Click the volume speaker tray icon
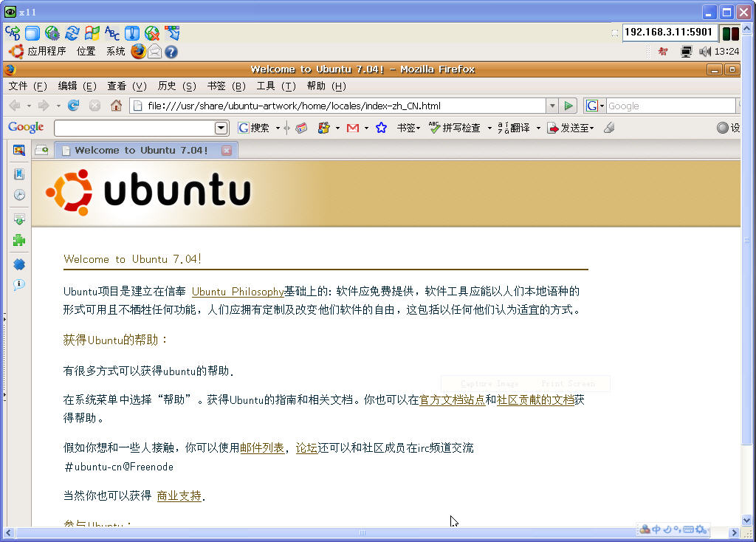Viewport: 756px width, 542px height. [x=705, y=51]
